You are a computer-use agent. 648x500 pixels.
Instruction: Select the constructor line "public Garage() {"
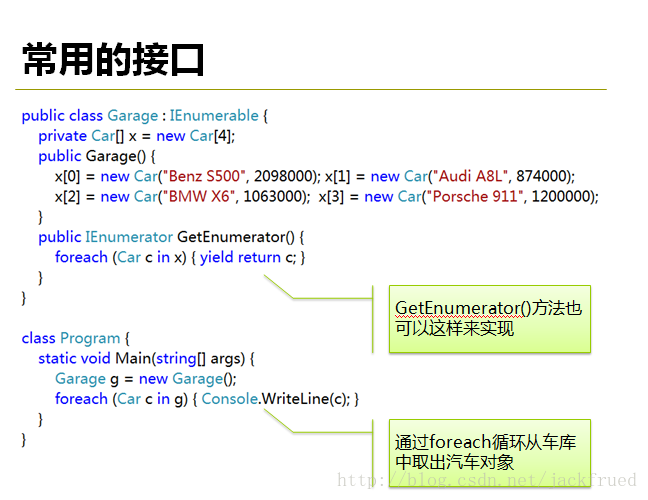(x=97, y=156)
